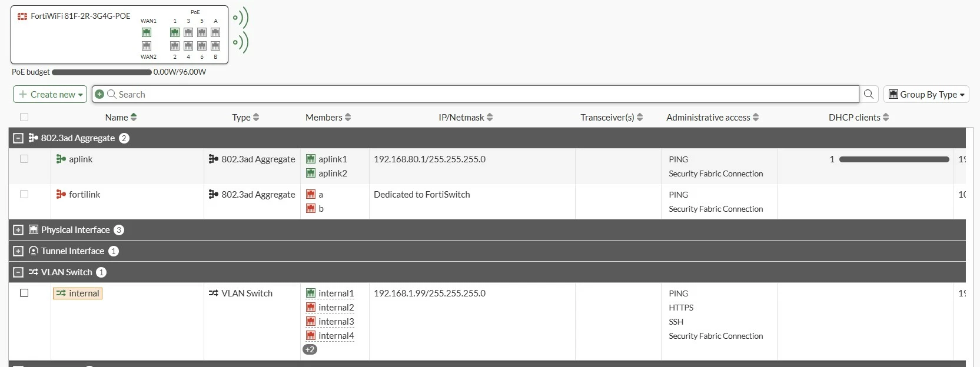Click the red port icon for member a
The height and width of the screenshot is (367, 980).
[x=311, y=195]
